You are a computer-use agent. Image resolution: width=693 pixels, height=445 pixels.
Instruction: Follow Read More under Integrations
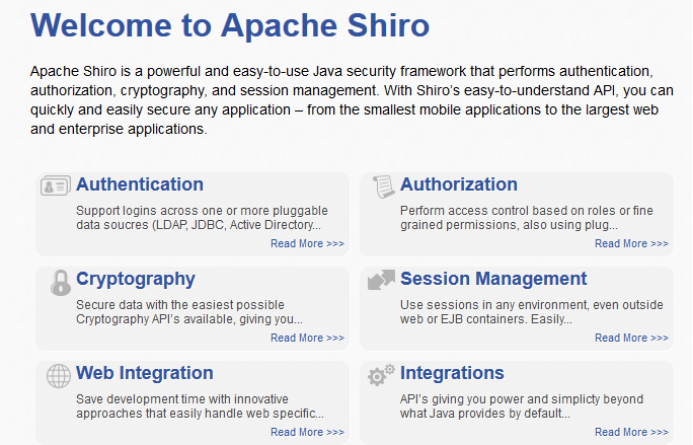pos(632,432)
